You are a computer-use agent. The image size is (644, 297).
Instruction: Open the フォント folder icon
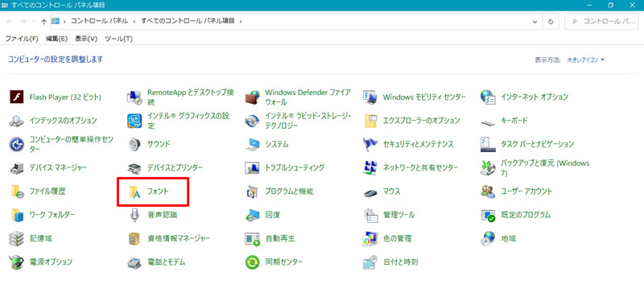click(134, 192)
